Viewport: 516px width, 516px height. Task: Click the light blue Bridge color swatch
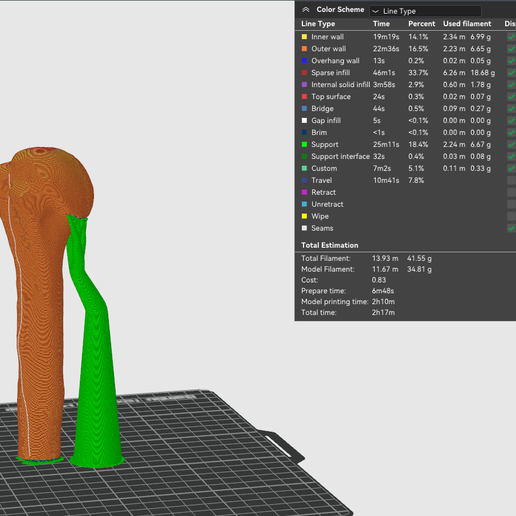tap(304, 108)
